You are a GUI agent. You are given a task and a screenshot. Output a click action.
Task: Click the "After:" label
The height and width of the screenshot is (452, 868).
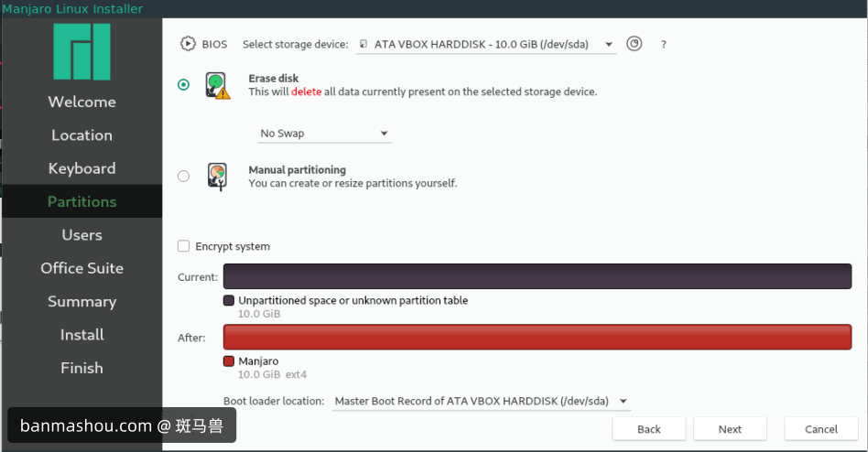pos(191,338)
